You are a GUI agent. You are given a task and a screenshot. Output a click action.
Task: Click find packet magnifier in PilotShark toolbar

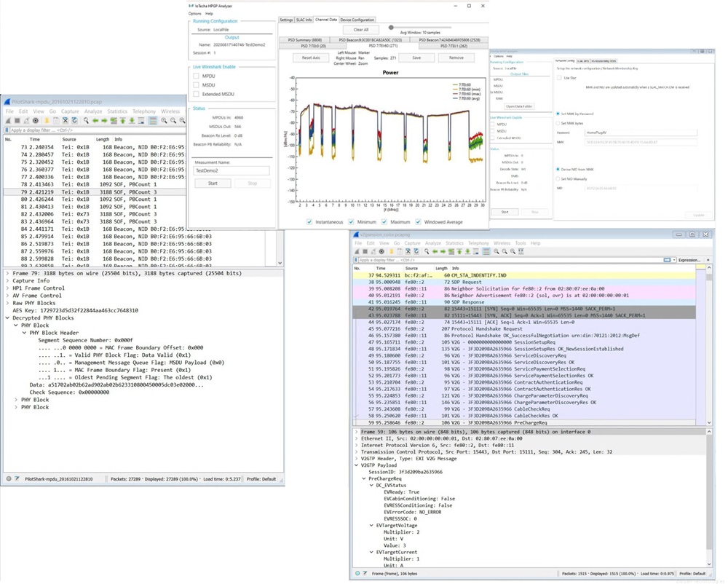pyautogui.click(x=86, y=121)
